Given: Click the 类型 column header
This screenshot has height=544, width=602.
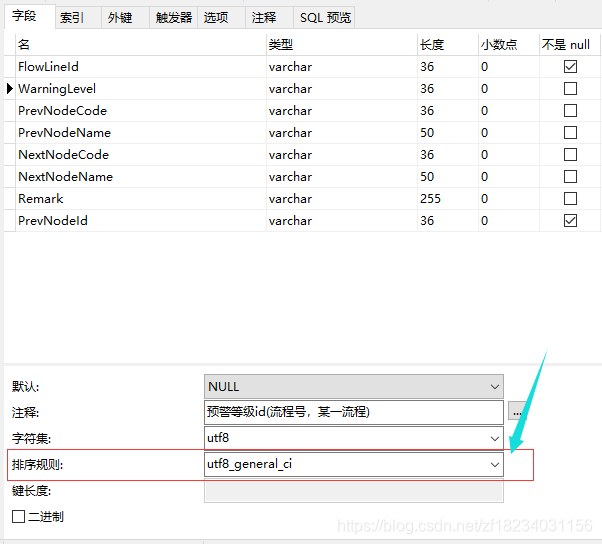Looking at the screenshot, I should (x=342, y=45).
